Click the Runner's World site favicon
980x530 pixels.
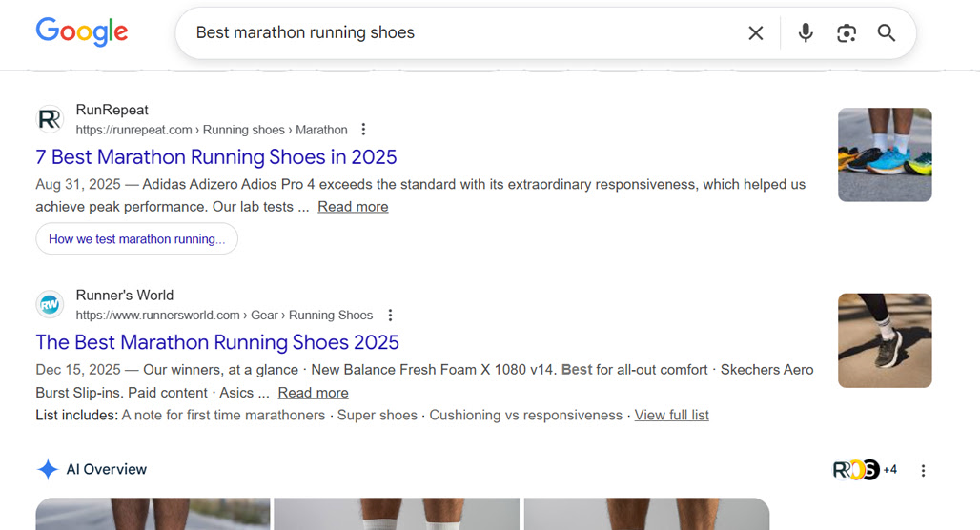point(50,304)
